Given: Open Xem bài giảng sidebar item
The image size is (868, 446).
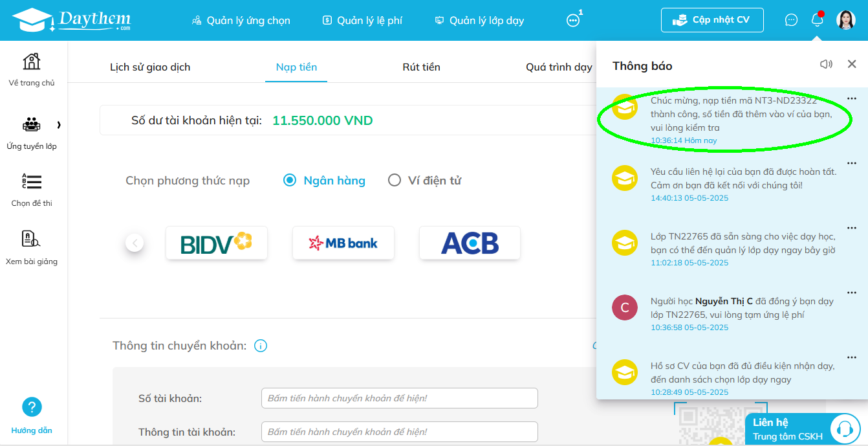Looking at the screenshot, I should pyautogui.click(x=32, y=248).
